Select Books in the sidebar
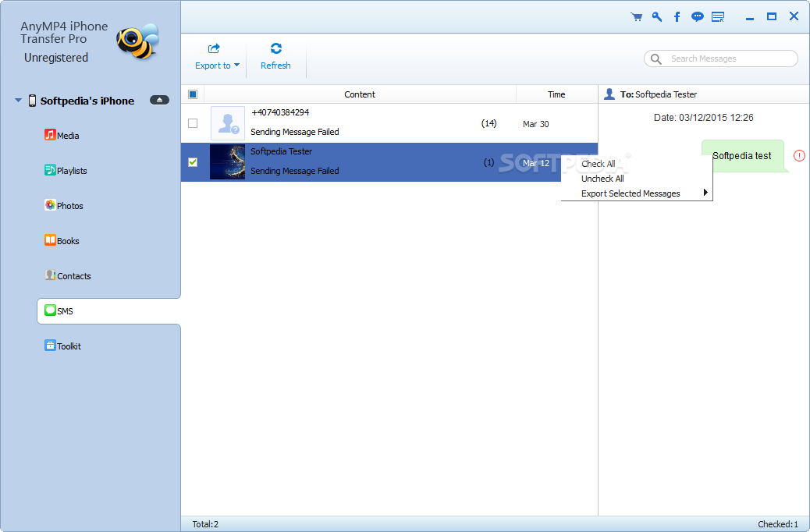This screenshot has width=810, height=532. (68, 241)
